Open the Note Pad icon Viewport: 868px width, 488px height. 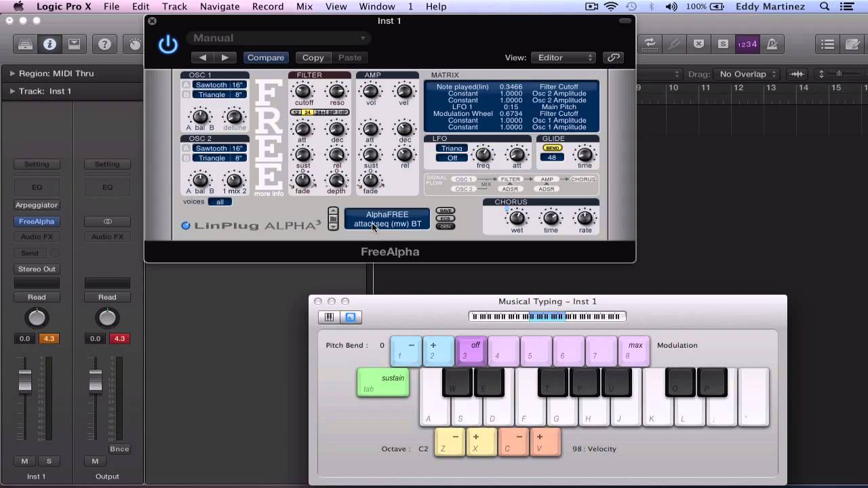852,44
